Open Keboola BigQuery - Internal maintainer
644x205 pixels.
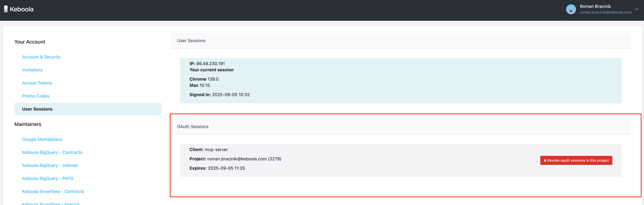[x=50, y=165]
